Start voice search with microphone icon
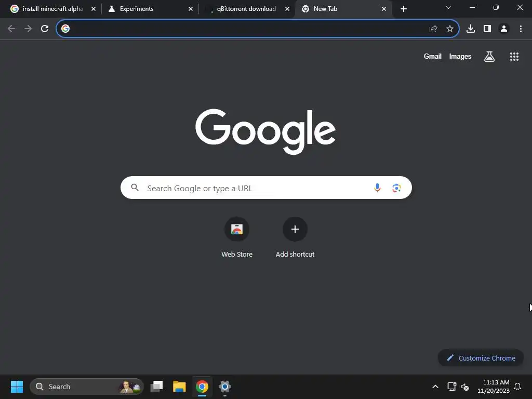Image resolution: width=532 pixels, height=399 pixels. pos(377,188)
